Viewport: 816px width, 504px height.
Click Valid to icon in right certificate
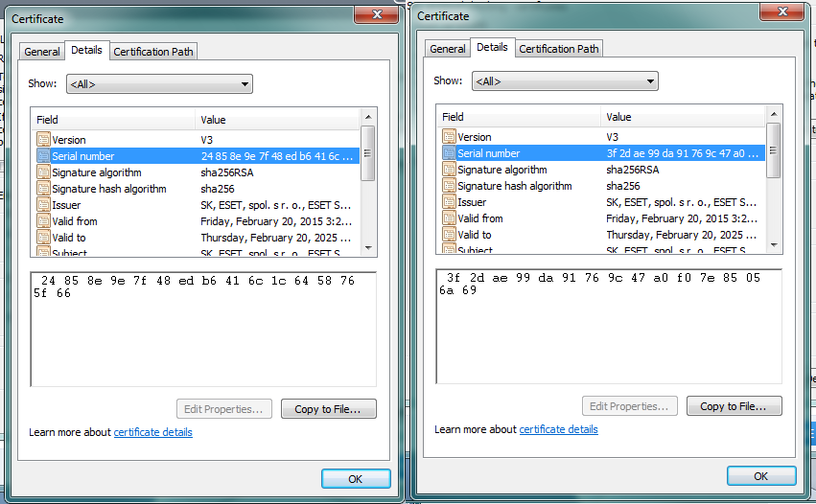coord(449,235)
